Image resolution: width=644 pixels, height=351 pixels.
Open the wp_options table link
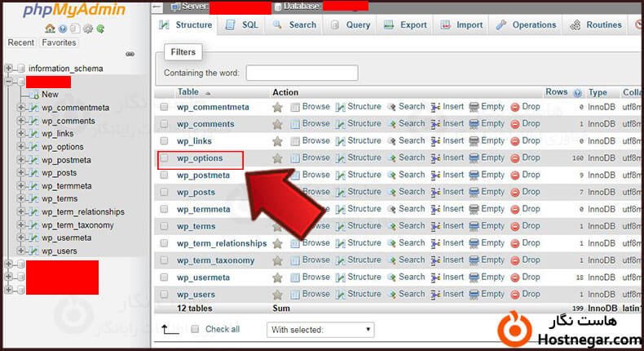(x=200, y=158)
